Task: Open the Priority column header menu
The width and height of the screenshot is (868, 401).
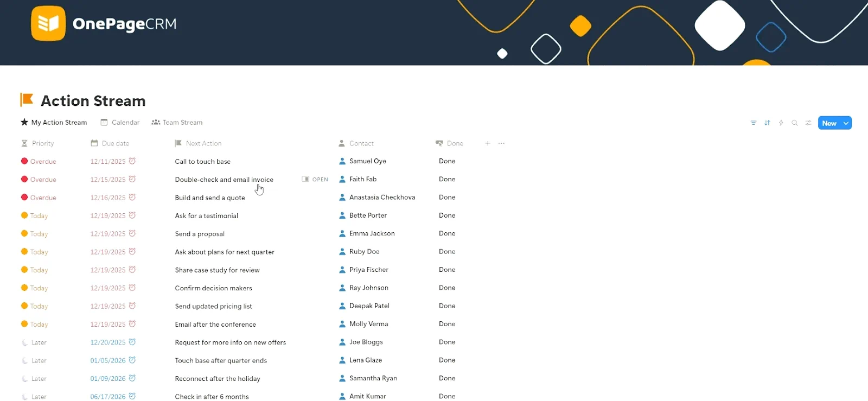Action: [x=37, y=143]
